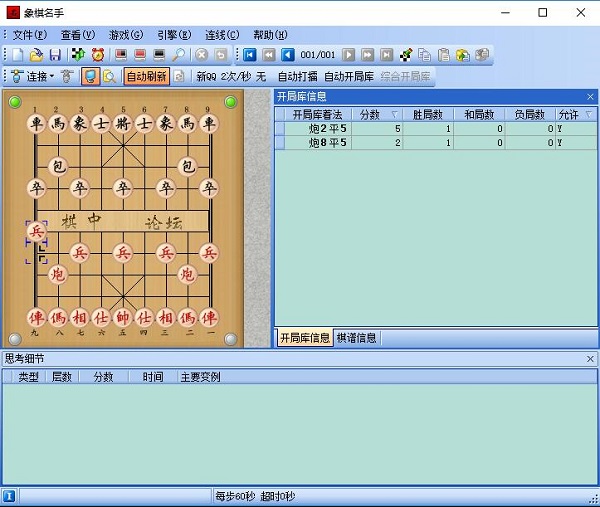This screenshot has width=600, height=507.
Task: Click the grey stacked-documents icon
Action: 482,55
